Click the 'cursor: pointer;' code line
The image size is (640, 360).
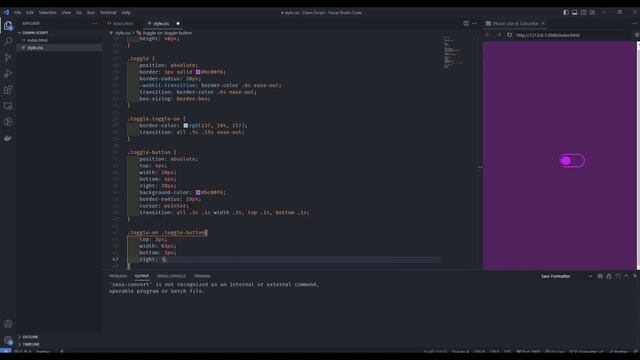(x=164, y=206)
